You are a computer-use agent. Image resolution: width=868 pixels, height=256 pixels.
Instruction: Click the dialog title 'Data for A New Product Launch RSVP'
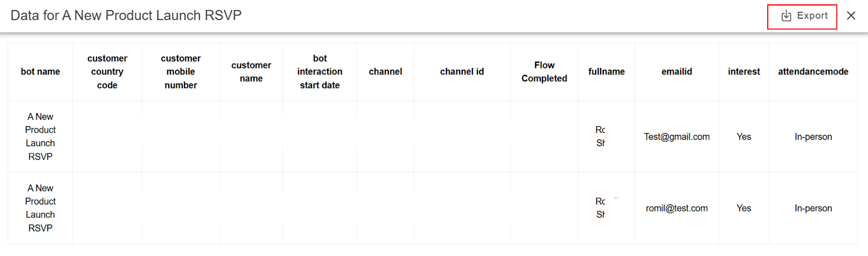pos(126,16)
